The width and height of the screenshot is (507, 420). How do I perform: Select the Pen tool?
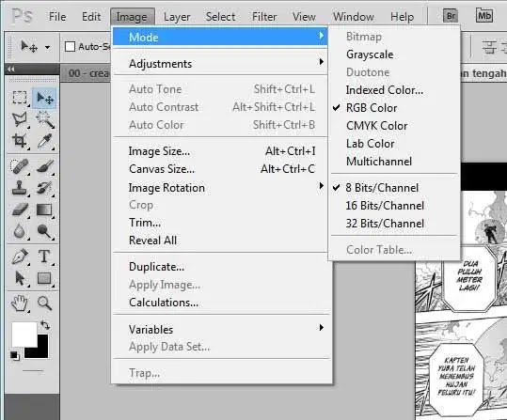(20, 257)
